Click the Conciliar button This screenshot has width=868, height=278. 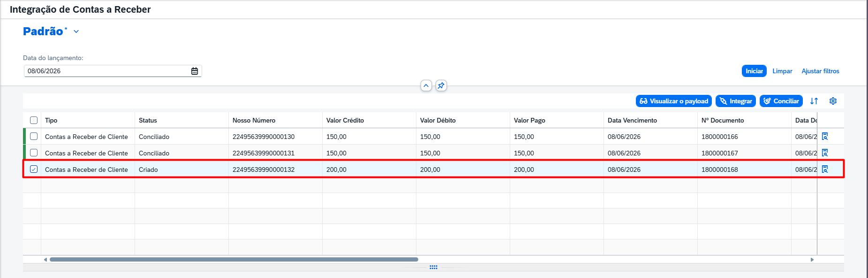point(781,101)
